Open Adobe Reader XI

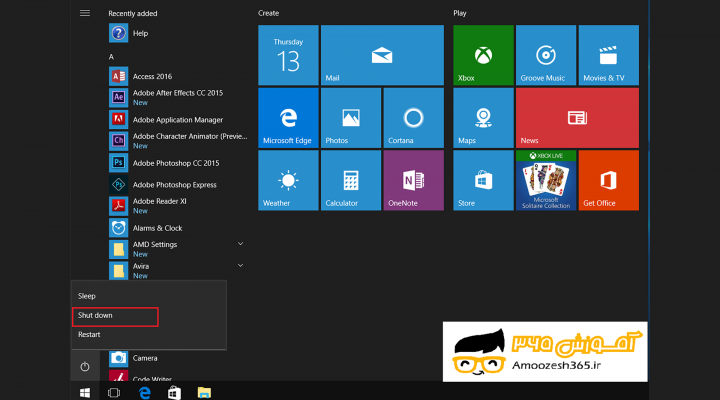tap(178, 206)
